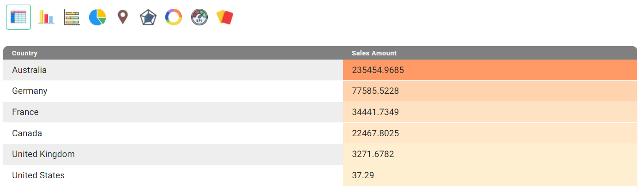Switch to the column bar chart icon
This screenshot has width=644, height=193.
46,17
